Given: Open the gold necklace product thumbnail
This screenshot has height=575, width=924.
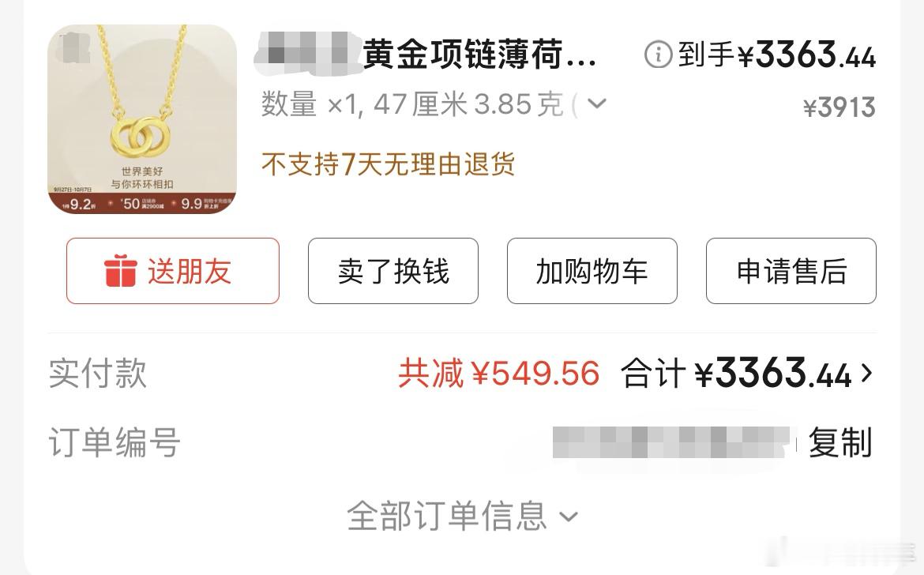Looking at the screenshot, I should [142, 119].
